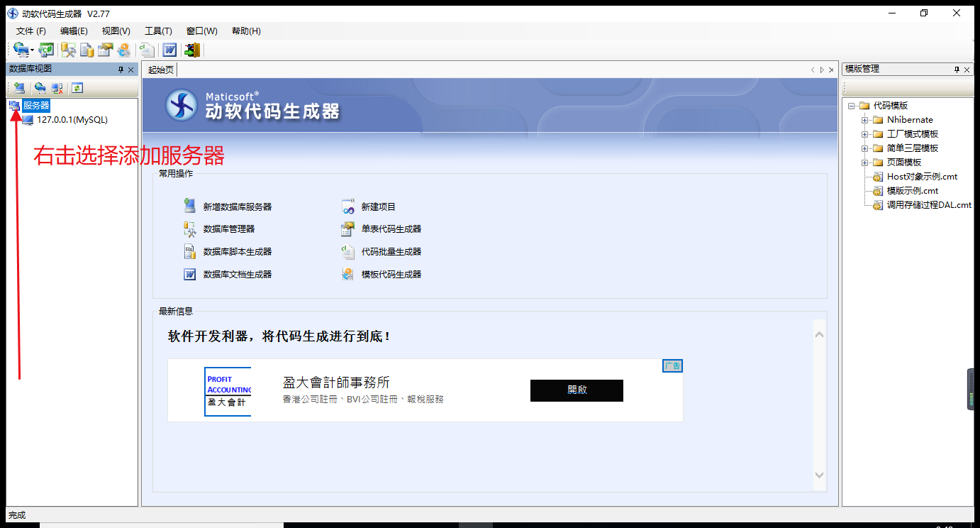Image resolution: width=980 pixels, height=528 pixels.
Task: Click the refresh icon in the database view panel
Action: coord(77,88)
